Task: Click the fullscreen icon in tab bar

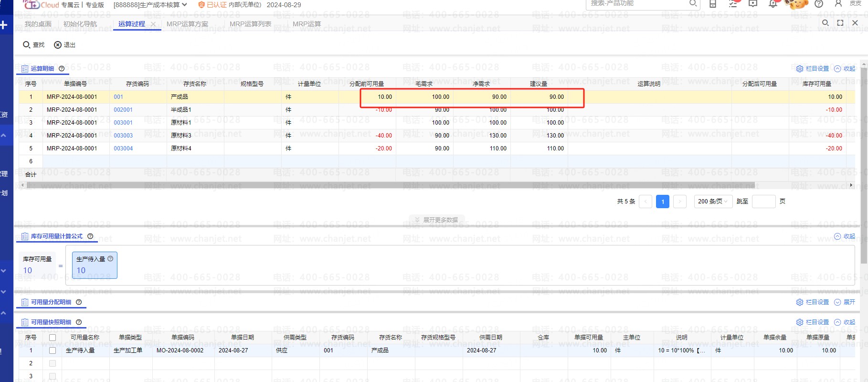Action: pyautogui.click(x=840, y=23)
